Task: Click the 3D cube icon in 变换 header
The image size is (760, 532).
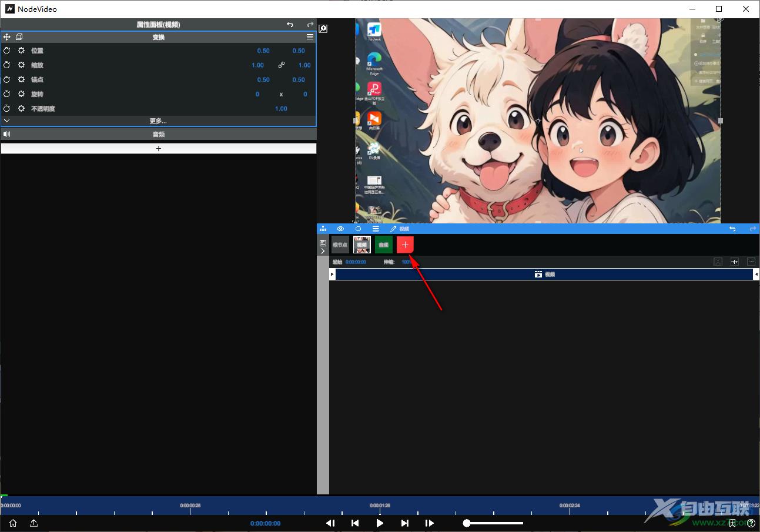Action: [x=19, y=36]
